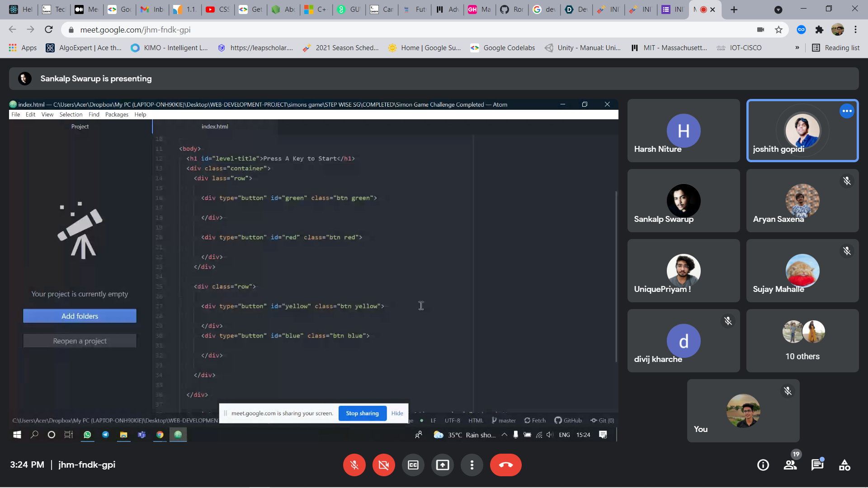Image resolution: width=868 pixels, height=488 pixels.
Task: Open more options three-dot menu
Action: coord(472,465)
